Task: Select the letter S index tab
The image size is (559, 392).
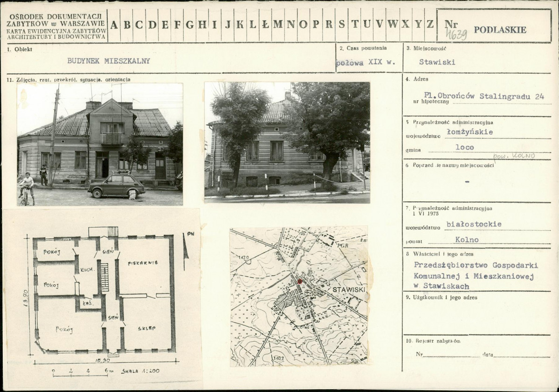Action: 341,25
